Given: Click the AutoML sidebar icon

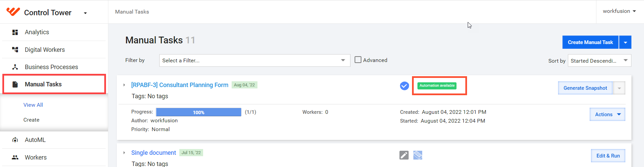Looking at the screenshot, I should [15, 140].
